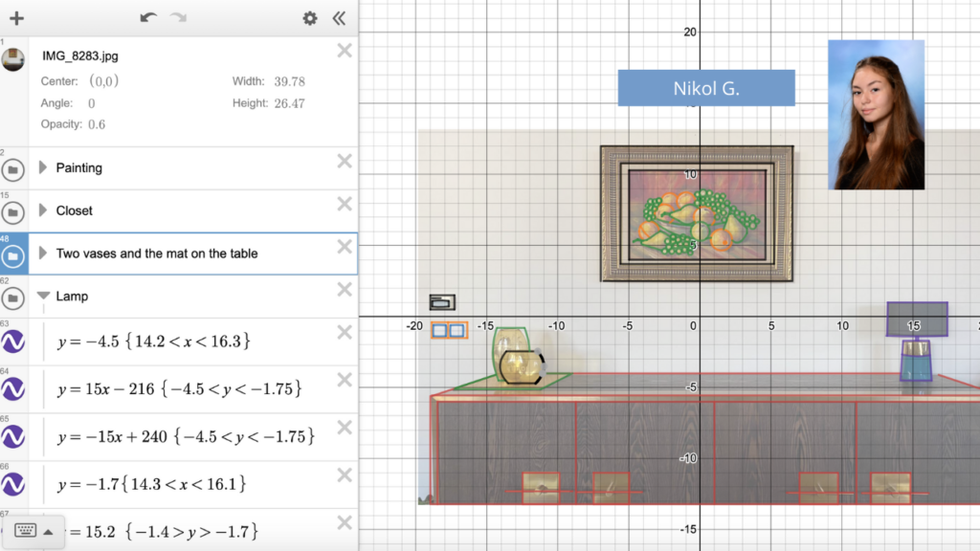Click the Painting folder title
Image resolution: width=980 pixels, height=551 pixels.
[78, 168]
